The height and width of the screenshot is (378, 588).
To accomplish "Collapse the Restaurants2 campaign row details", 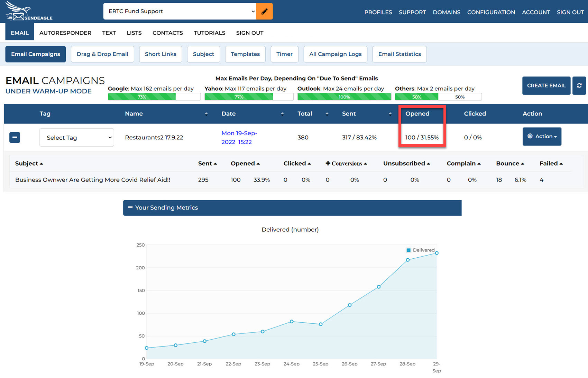I will point(15,137).
